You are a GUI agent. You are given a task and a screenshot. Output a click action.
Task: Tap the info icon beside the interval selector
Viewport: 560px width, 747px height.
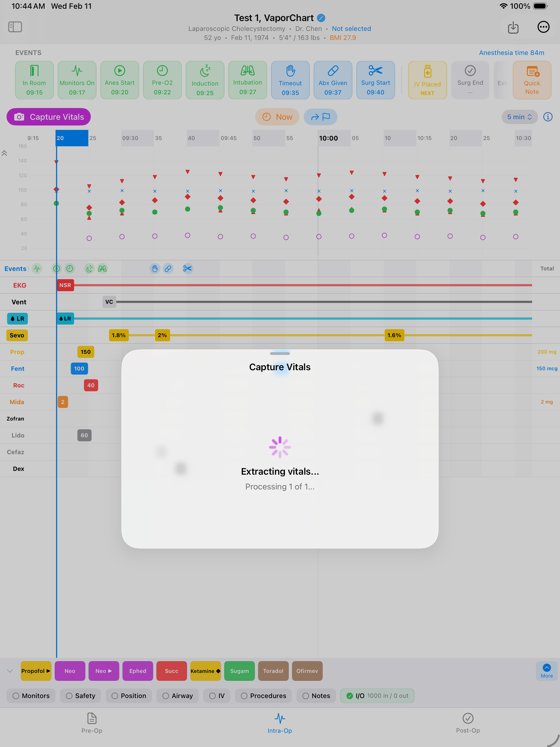pos(548,116)
